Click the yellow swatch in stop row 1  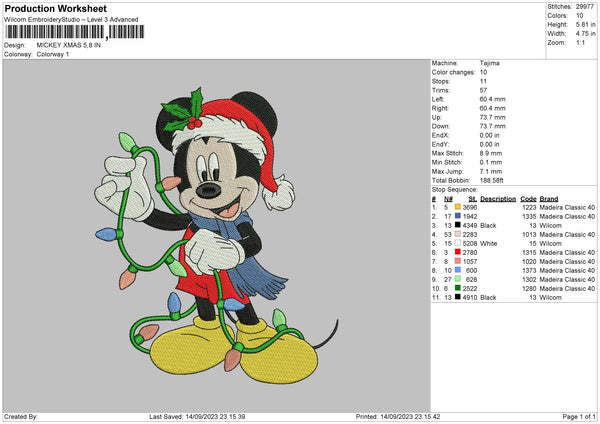[x=458, y=207]
